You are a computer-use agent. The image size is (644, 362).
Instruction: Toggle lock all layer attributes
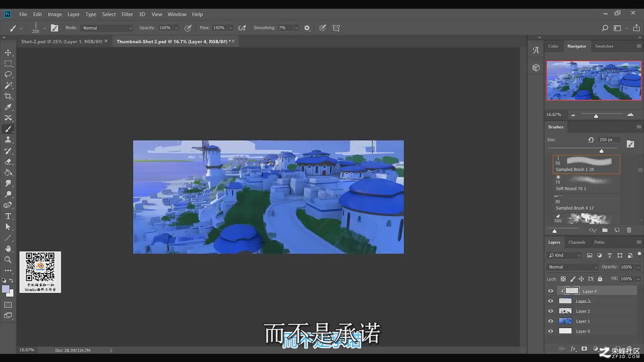coord(600,279)
